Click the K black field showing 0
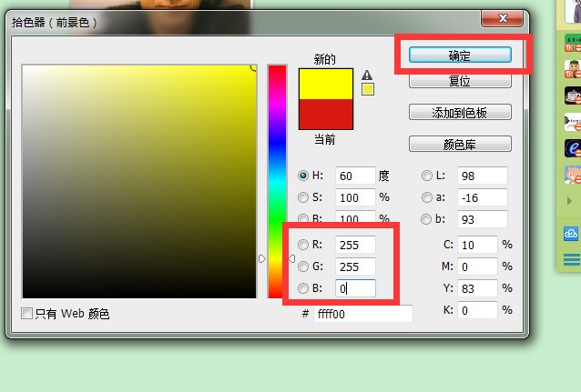This screenshot has width=581, height=392. (477, 310)
